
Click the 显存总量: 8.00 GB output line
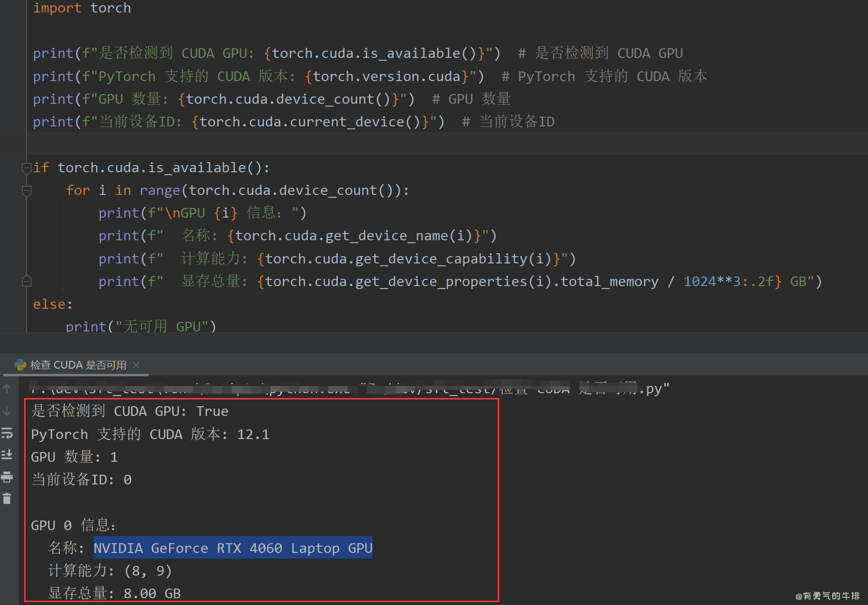pyautogui.click(x=114, y=593)
